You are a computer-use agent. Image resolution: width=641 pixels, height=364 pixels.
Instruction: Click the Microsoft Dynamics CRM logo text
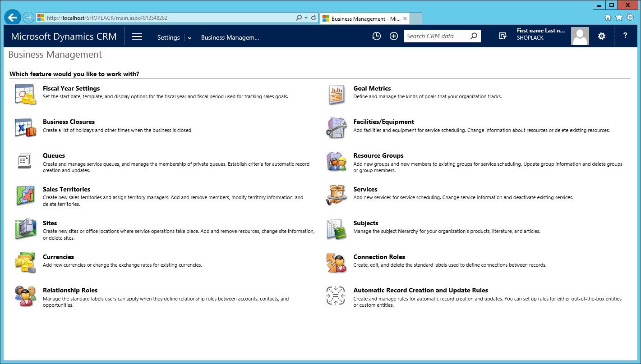[x=64, y=36]
